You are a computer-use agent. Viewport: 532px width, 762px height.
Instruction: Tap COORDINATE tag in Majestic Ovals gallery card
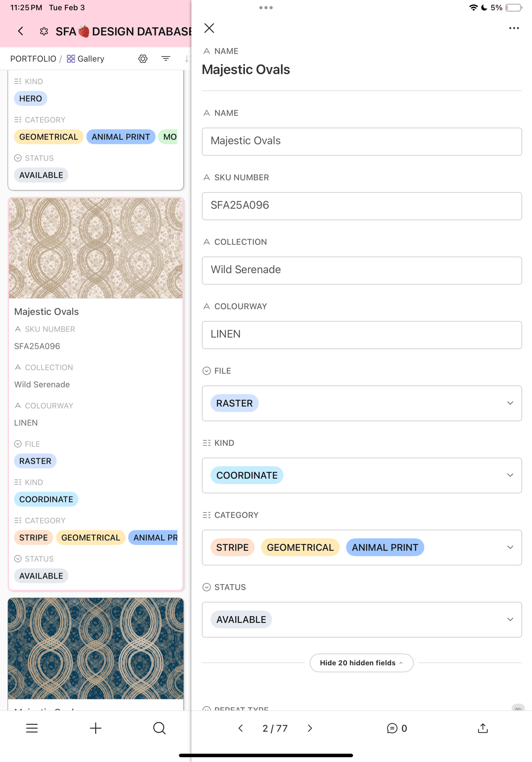(x=46, y=499)
